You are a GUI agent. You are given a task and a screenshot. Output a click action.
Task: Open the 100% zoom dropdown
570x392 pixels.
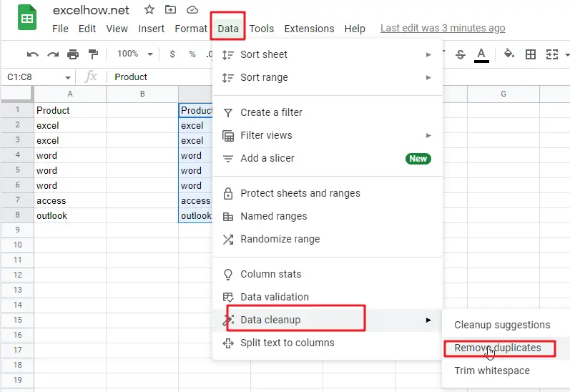pyautogui.click(x=134, y=54)
